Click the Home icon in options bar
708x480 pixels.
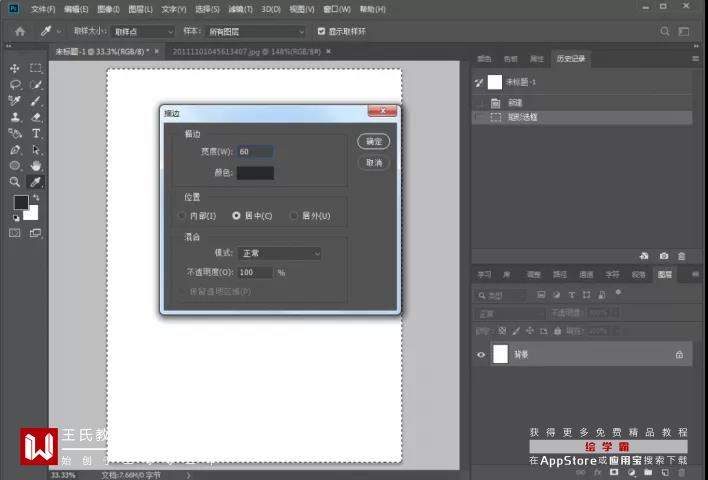pyautogui.click(x=20, y=31)
